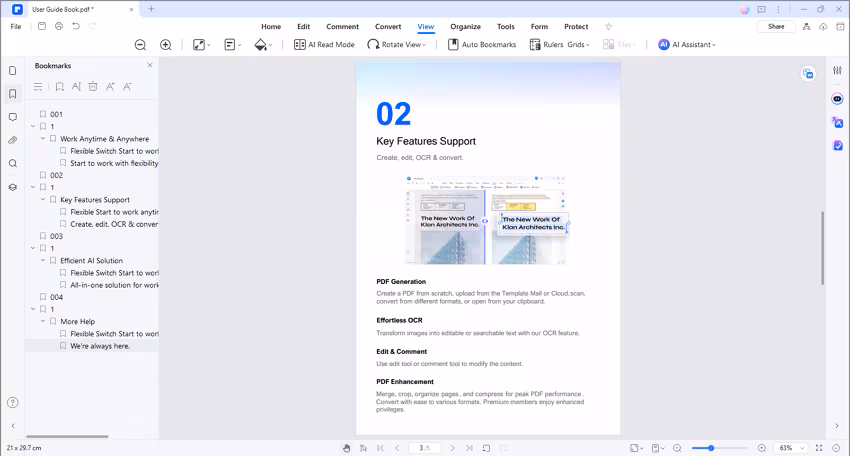Switch to the Tools tab
This screenshot has width=850, height=456.
click(506, 27)
